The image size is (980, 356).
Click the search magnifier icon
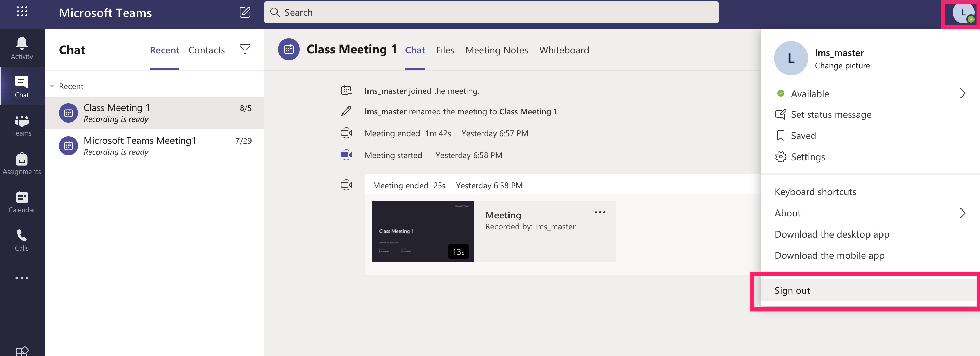(275, 12)
